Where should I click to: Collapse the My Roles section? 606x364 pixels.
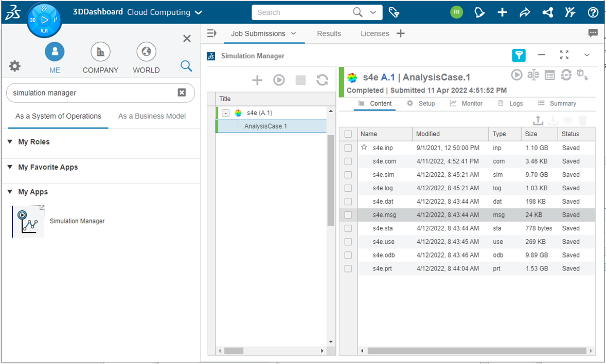click(x=10, y=142)
